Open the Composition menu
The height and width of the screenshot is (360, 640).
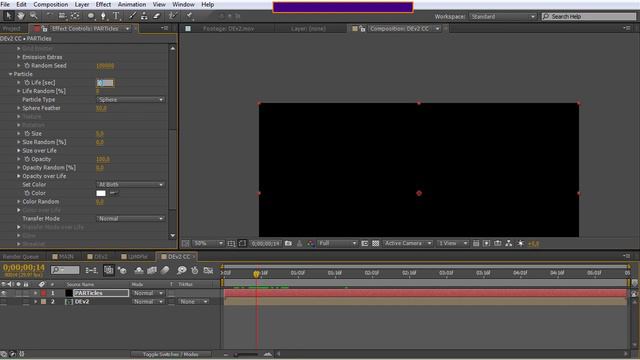tap(51, 4)
